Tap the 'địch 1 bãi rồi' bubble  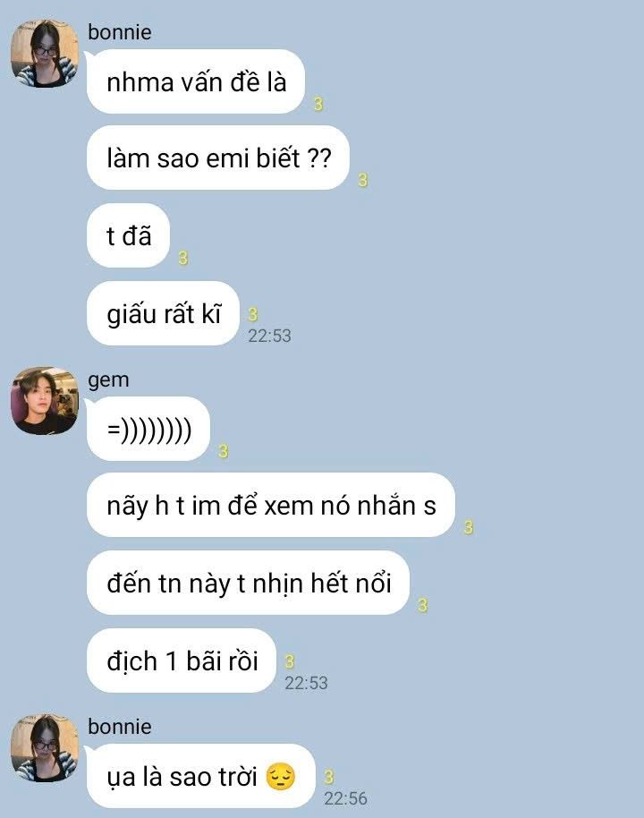click(x=182, y=661)
